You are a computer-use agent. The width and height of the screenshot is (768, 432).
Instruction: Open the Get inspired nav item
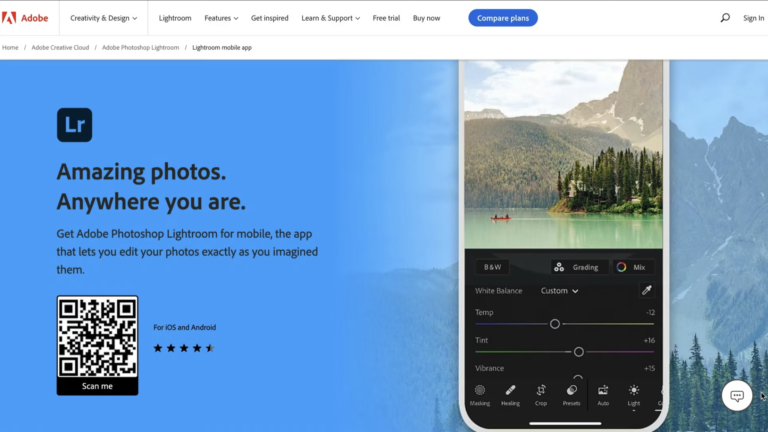(x=269, y=18)
